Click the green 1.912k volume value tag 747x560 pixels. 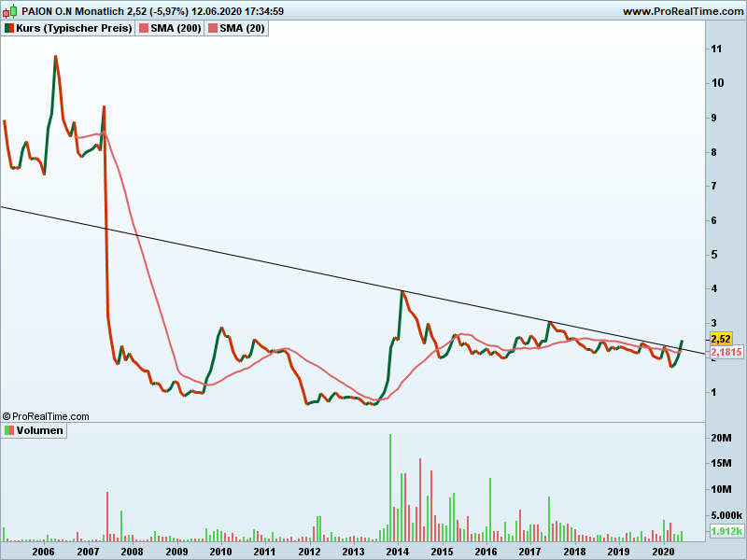[x=726, y=531]
